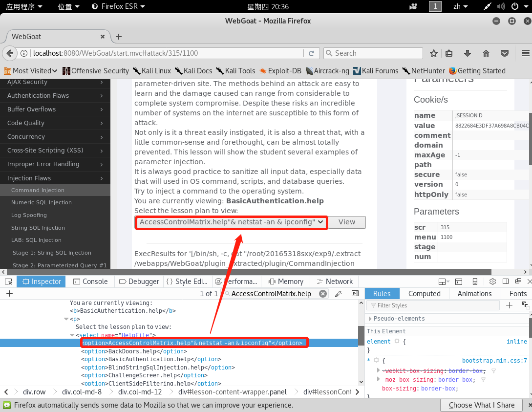This screenshot has width=532, height=412.
Task: Open DevTools in a separate window icon
Action: tap(518, 281)
